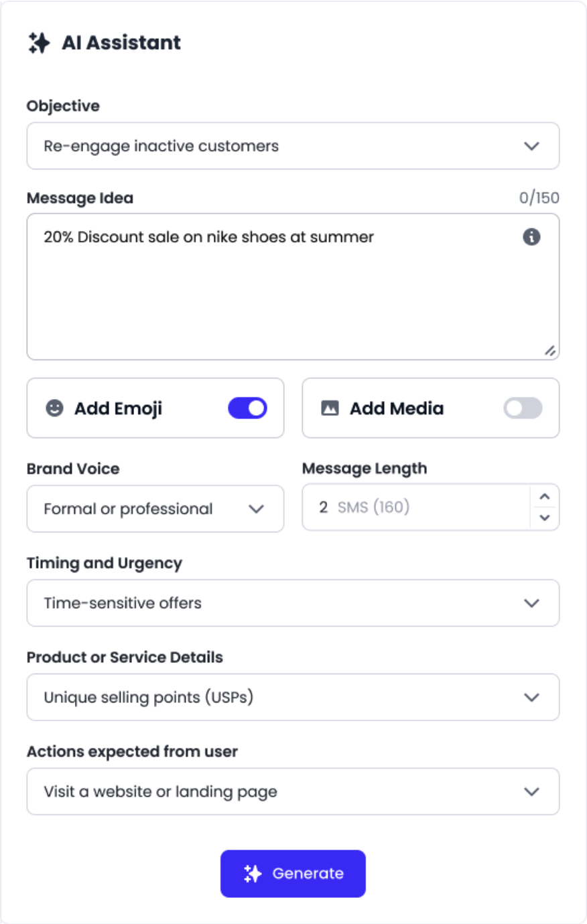
Task: Click the smiley emoji icon
Action: [54, 408]
